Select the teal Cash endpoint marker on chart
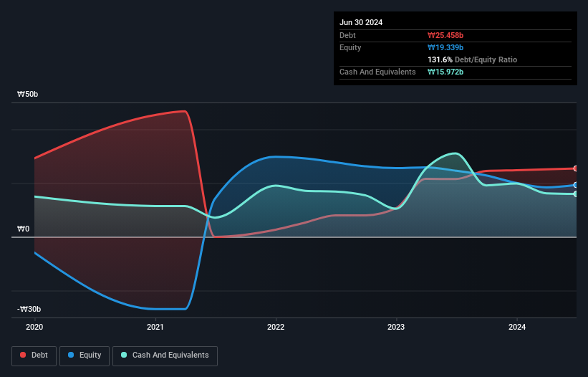Image resolution: width=588 pixels, height=377 pixels. point(576,194)
